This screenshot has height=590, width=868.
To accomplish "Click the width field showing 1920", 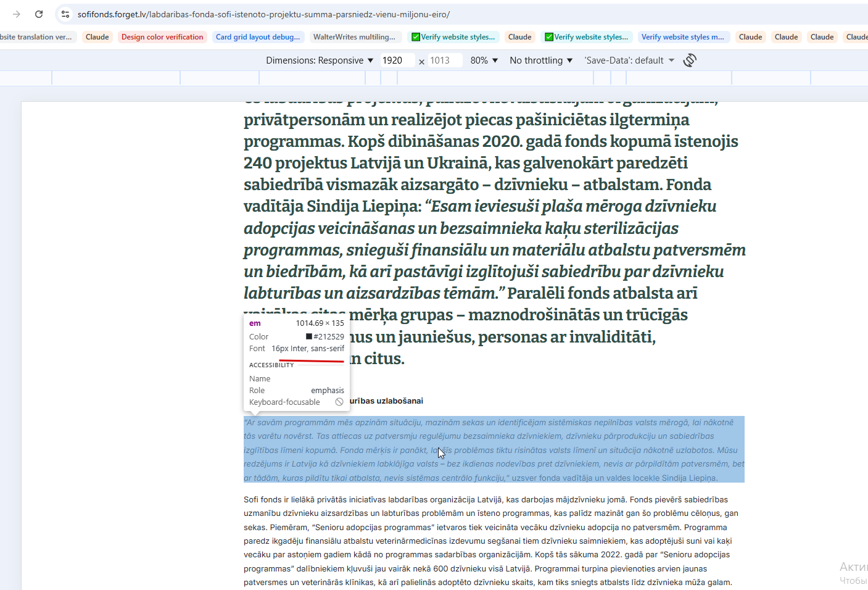I will pyautogui.click(x=397, y=60).
